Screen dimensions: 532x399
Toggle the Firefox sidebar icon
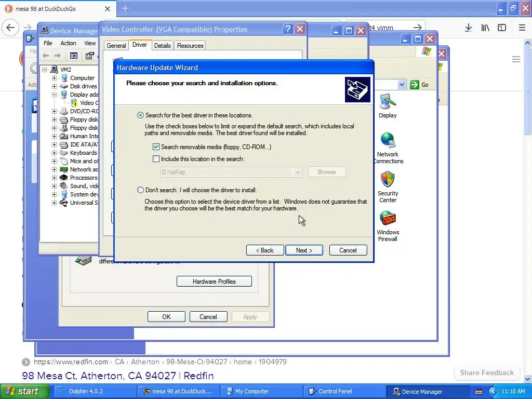point(502,28)
